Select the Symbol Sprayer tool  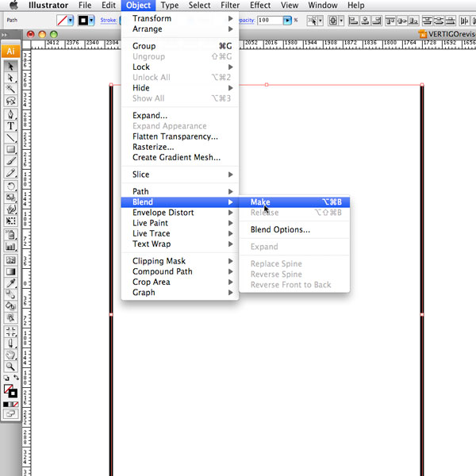tap(10, 235)
